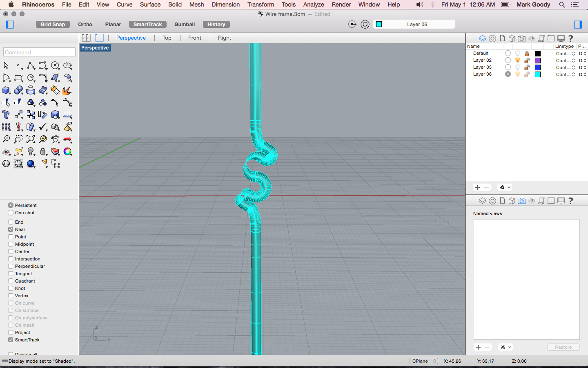This screenshot has width=588, height=368.
Task: Switch to single viewport layout icon
Action: click(x=99, y=38)
